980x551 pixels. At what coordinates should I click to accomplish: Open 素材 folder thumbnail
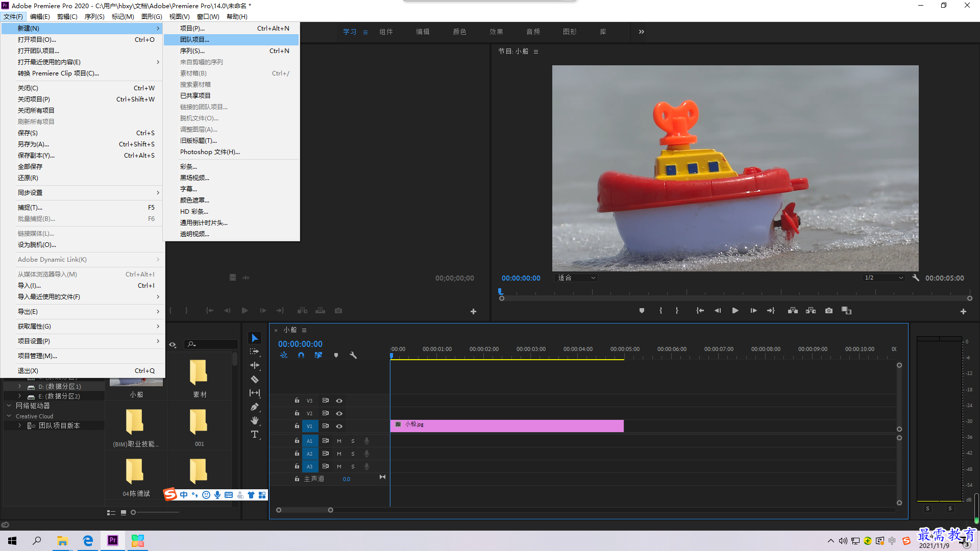tap(199, 372)
